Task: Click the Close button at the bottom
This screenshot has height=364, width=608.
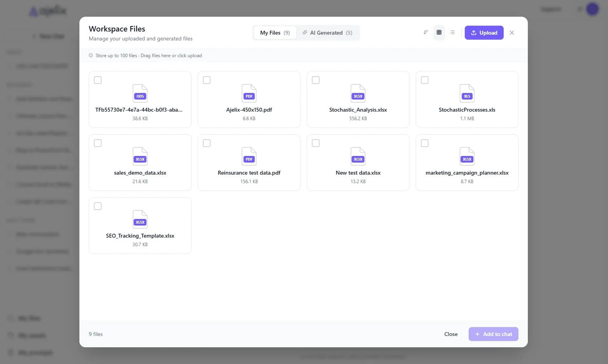Action: click(x=451, y=334)
